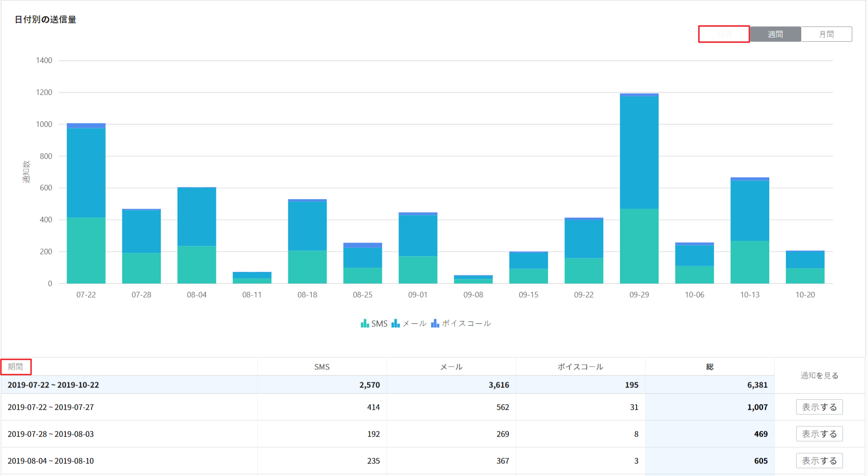Screen dimensions: 868x476
Task: Click the 08-04 bar in the chart
Action: (x=196, y=235)
